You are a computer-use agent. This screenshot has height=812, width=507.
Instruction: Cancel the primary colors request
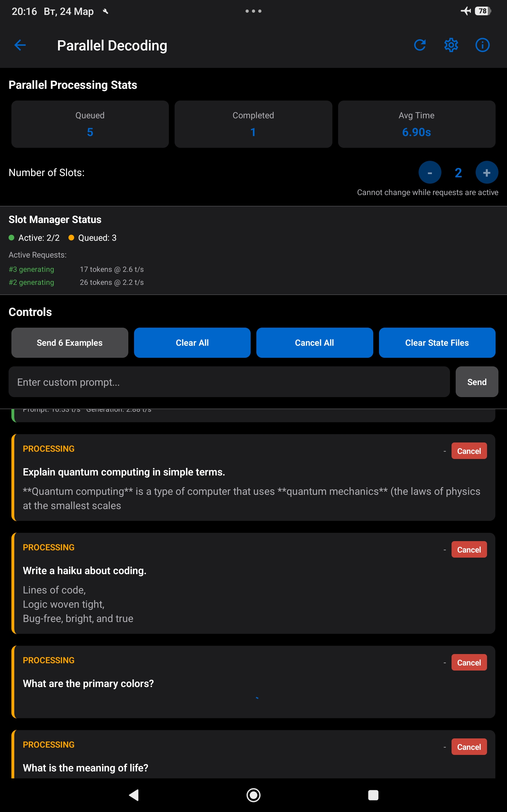[469, 663]
